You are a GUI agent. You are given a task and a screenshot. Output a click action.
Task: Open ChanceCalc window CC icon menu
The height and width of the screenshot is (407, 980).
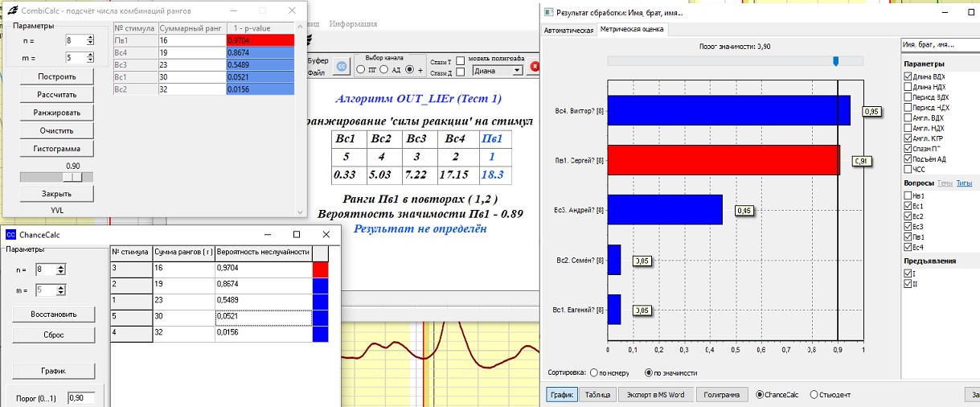(10, 234)
